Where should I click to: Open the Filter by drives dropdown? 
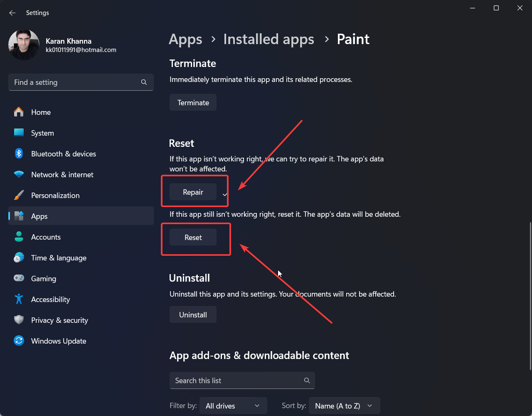233,405
